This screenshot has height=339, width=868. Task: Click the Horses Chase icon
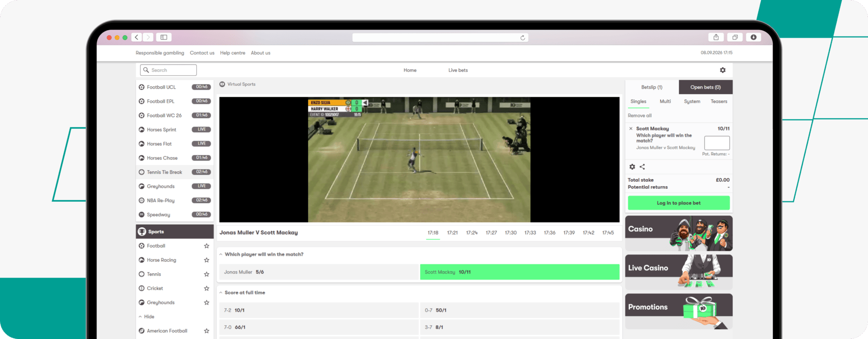coord(142,158)
